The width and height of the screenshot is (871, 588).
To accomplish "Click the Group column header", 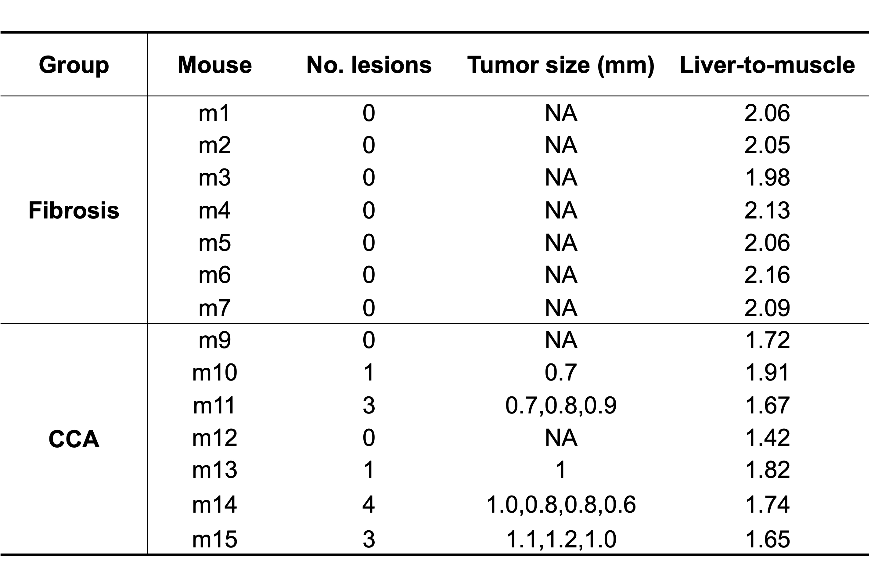I will pyautogui.click(x=74, y=65).
